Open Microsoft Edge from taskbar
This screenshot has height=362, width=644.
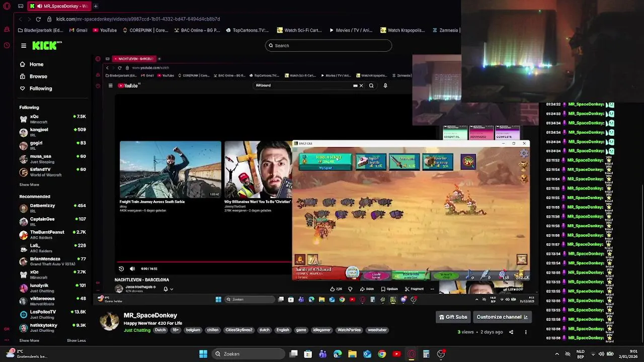click(x=338, y=354)
